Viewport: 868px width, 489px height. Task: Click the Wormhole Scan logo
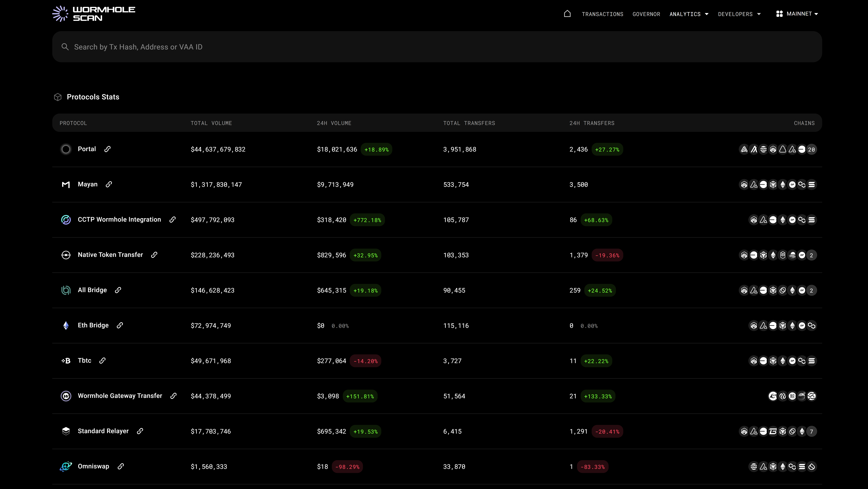click(x=94, y=14)
